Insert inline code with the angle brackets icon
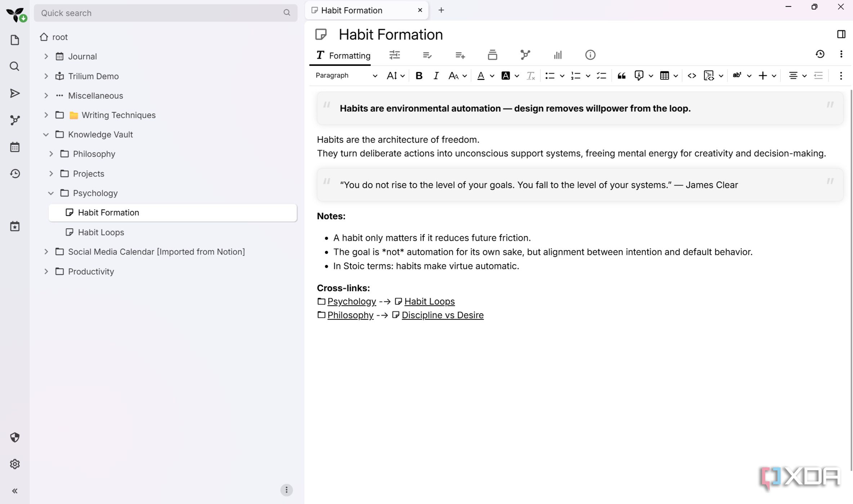This screenshot has height=504, width=853. (692, 76)
